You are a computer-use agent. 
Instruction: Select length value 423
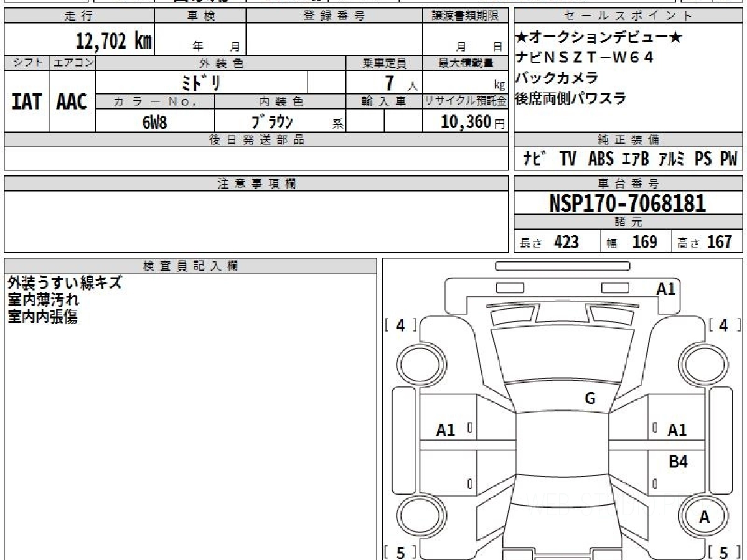[x=566, y=242]
